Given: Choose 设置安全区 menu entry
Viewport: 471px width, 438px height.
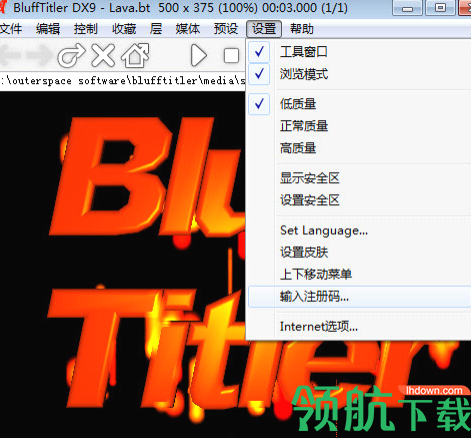Looking at the screenshot, I should point(359,200).
